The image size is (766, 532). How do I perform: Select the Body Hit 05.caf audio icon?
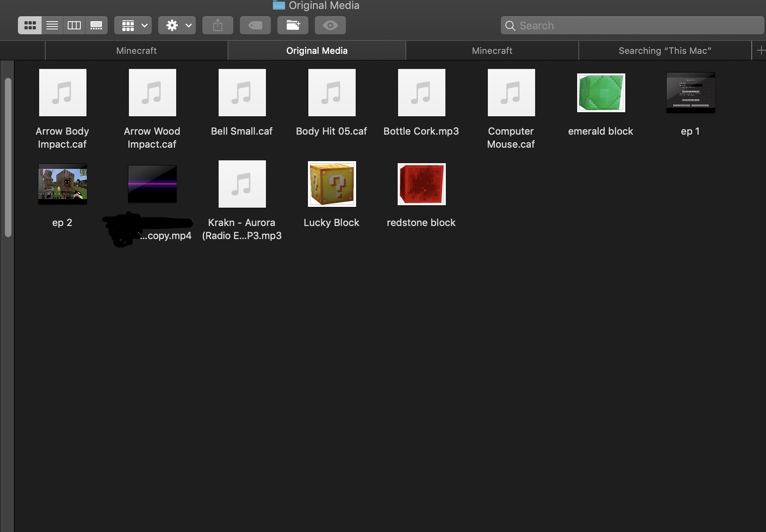[332, 93]
